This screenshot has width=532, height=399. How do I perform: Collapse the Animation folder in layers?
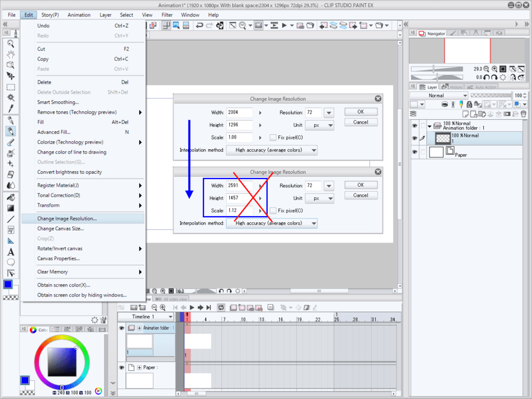pyautogui.click(x=429, y=125)
